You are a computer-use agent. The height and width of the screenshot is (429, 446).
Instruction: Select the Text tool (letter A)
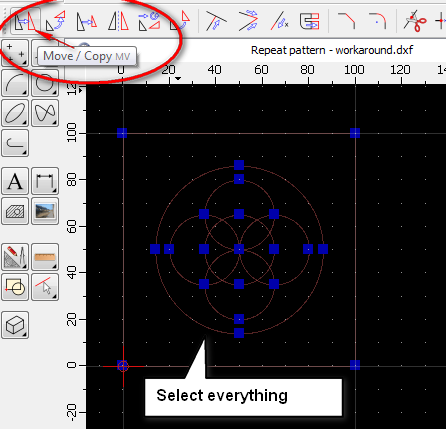(15, 181)
